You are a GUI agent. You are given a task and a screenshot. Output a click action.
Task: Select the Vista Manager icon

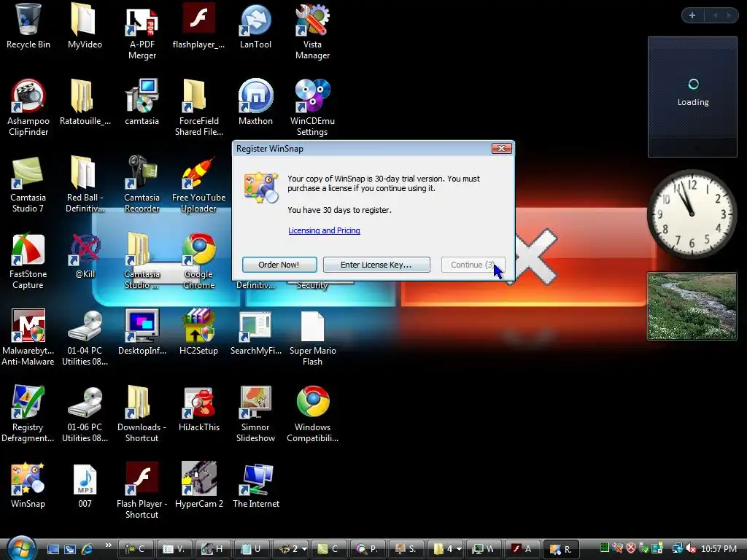pyautogui.click(x=312, y=20)
